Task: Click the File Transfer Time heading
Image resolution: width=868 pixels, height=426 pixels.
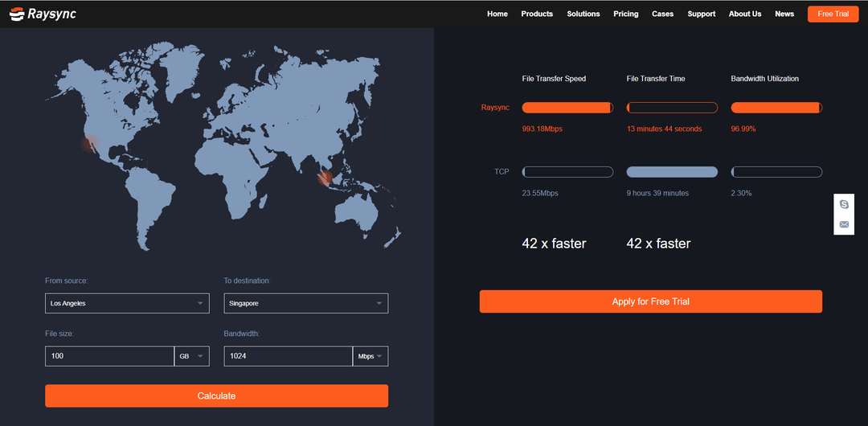Action: coord(656,79)
